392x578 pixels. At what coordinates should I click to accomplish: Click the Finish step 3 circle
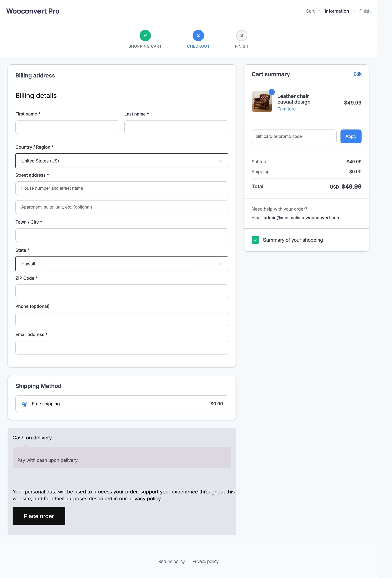coord(241,35)
